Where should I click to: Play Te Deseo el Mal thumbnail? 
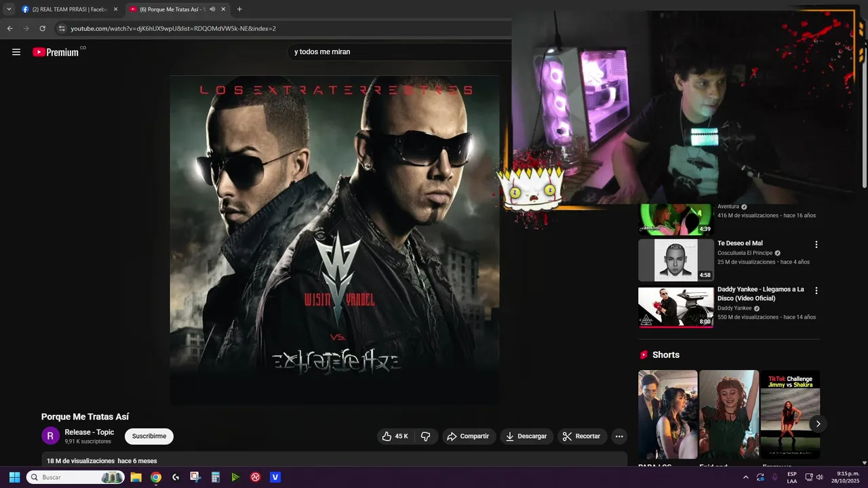676,260
